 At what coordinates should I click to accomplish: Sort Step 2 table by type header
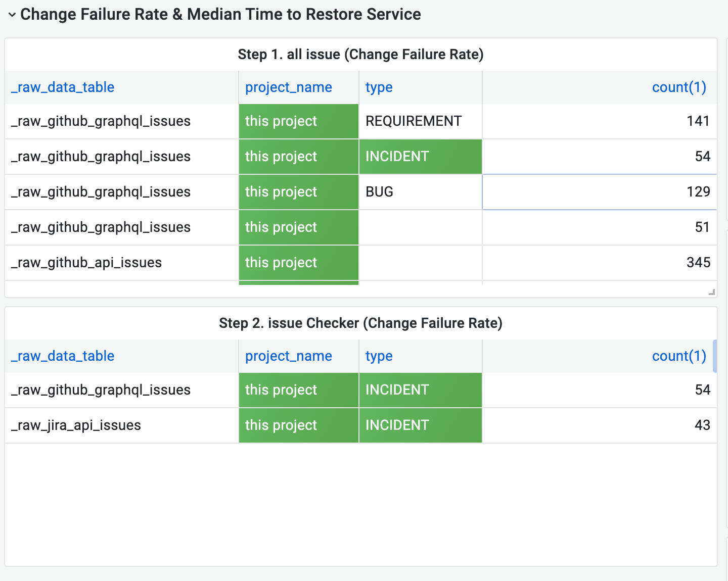(379, 356)
